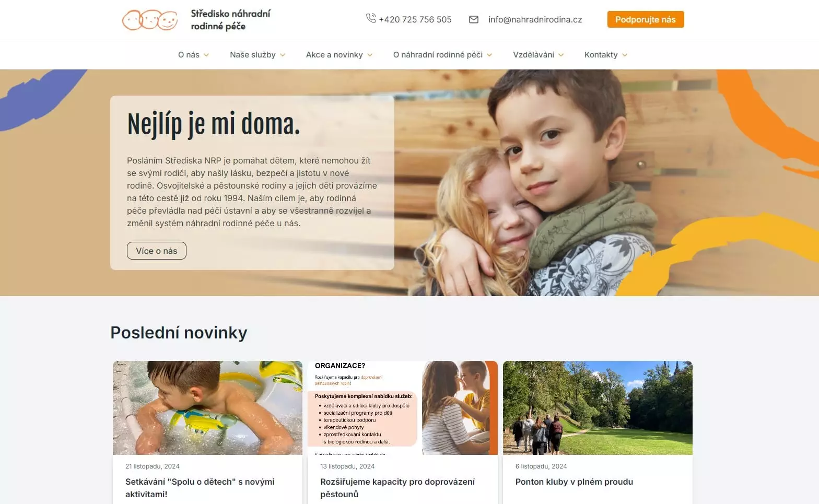Open the park walk thumbnail image
The image size is (819, 504).
[598, 407]
